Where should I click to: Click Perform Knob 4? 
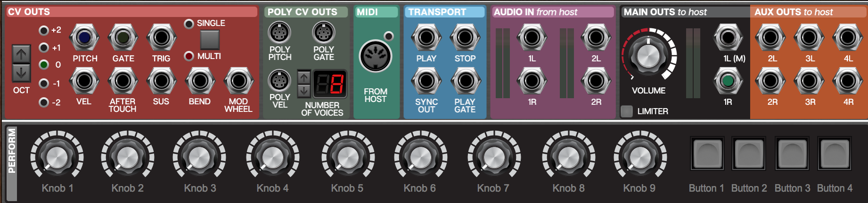[273, 157]
